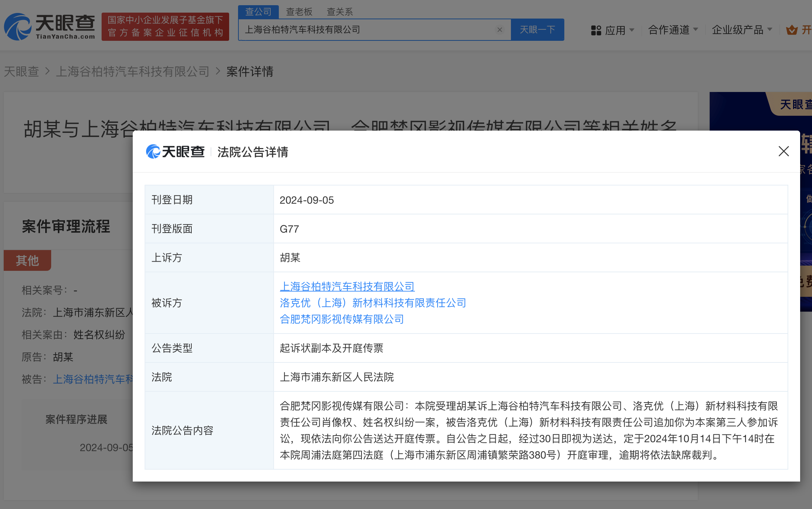Click the crown membership icon top right

coord(792,30)
